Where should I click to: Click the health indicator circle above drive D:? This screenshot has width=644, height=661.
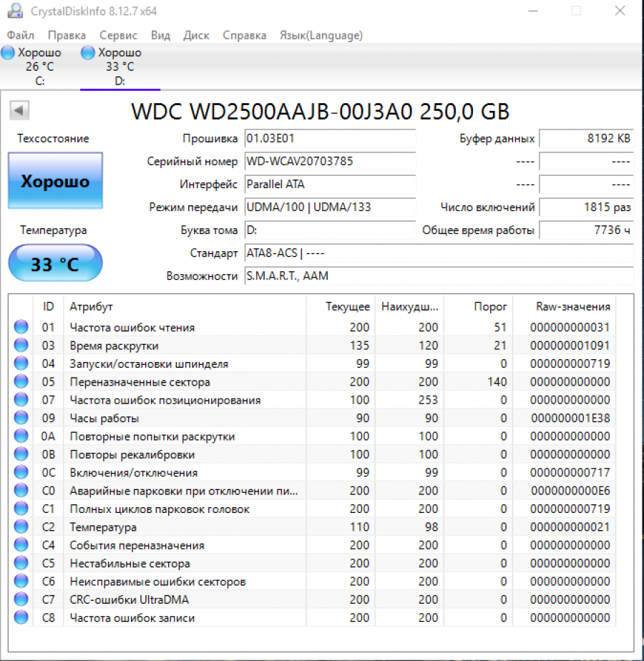[87, 52]
